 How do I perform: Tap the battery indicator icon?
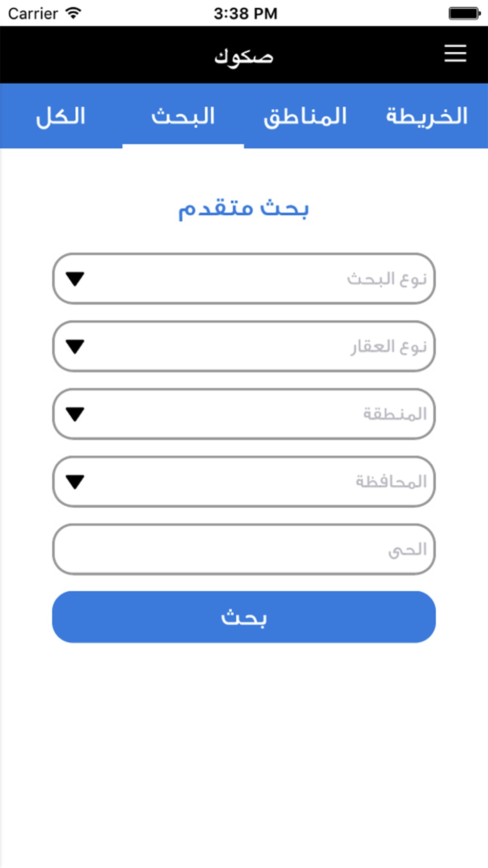coord(464,13)
